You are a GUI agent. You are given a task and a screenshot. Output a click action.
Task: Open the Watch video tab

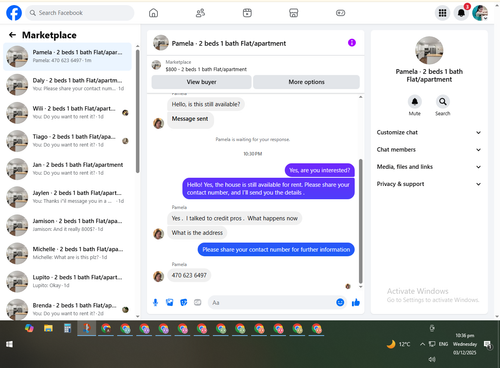coord(247,13)
